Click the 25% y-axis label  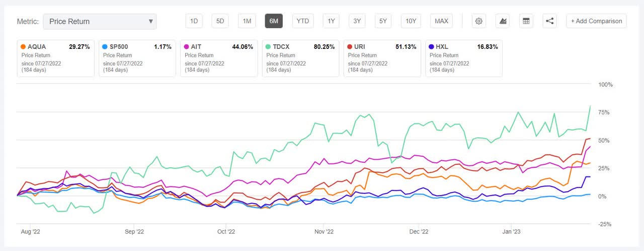(x=604, y=168)
